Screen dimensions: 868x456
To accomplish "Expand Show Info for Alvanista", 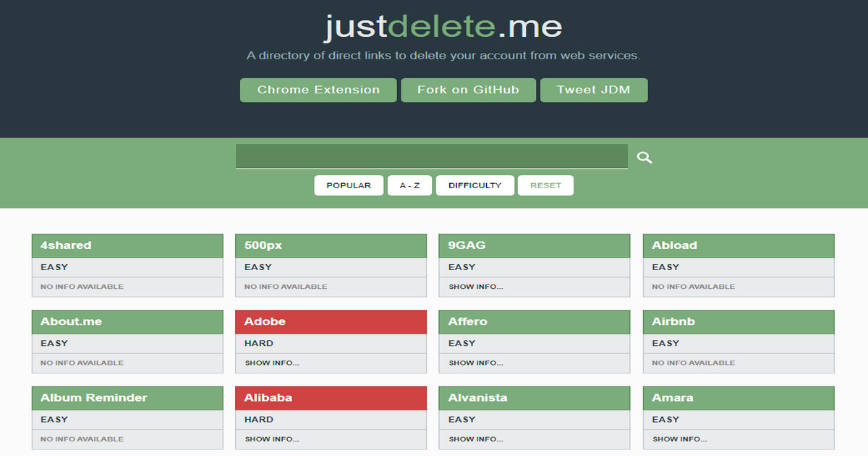I will (x=475, y=439).
